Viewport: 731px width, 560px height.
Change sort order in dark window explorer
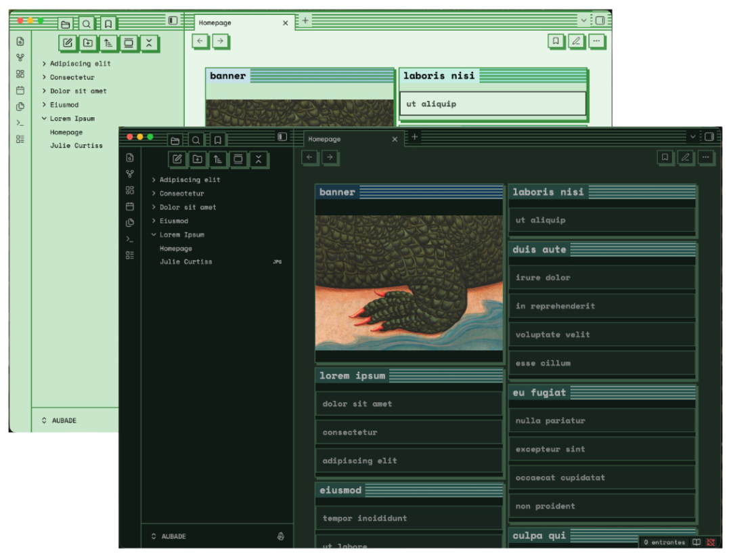coord(218,159)
